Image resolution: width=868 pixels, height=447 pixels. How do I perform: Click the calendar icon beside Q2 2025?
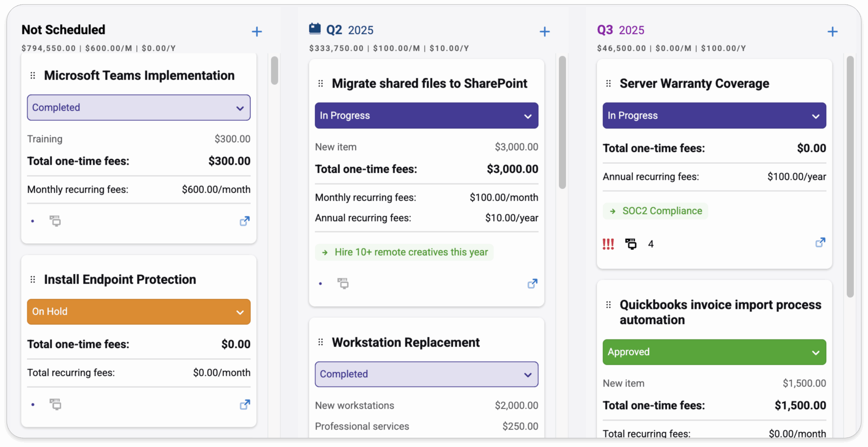tap(315, 29)
